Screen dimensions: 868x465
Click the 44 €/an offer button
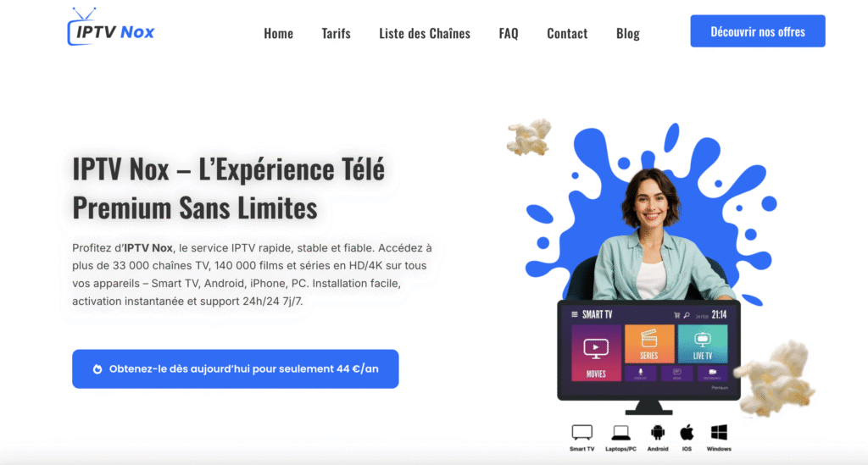tap(236, 368)
